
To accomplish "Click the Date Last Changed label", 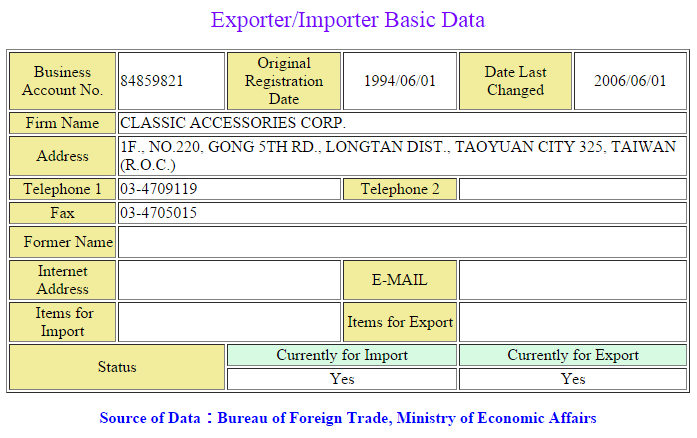I will point(515,81).
